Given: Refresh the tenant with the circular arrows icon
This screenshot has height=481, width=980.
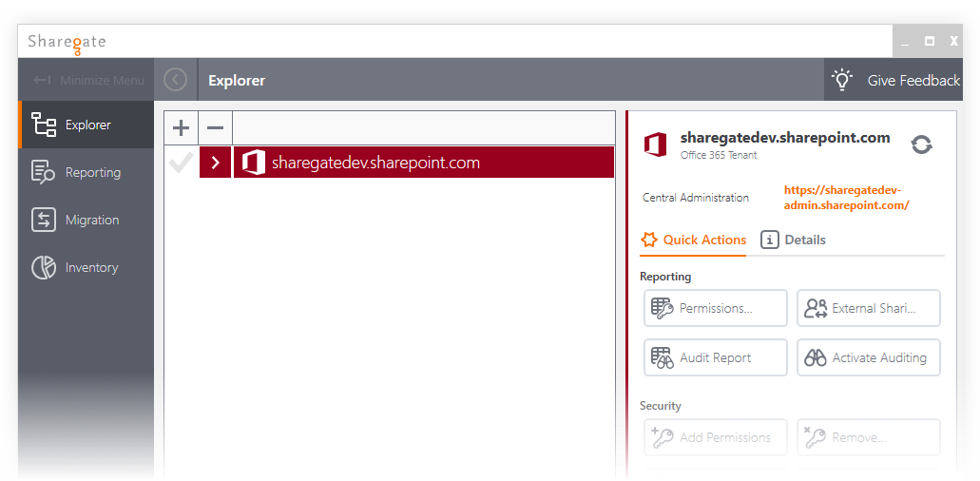Looking at the screenshot, I should pos(921,144).
